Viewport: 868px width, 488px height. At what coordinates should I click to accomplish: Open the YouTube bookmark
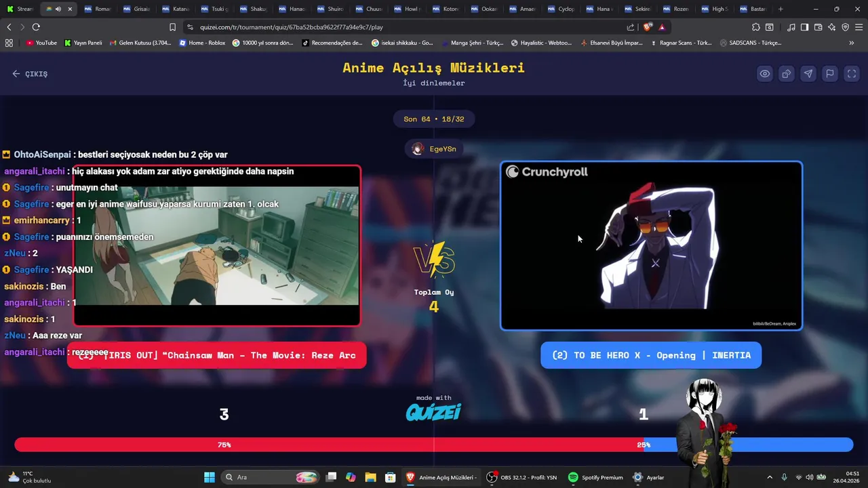point(41,43)
